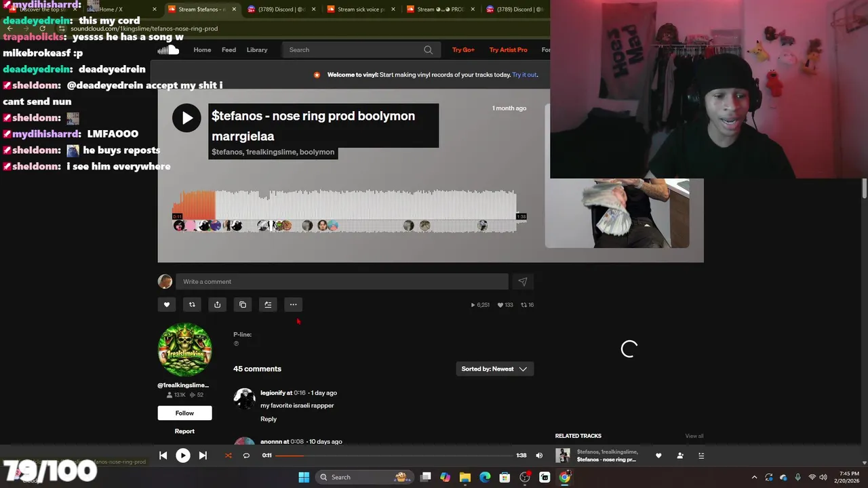Reply to legionify's comment

pyautogui.click(x=269, y=419)
